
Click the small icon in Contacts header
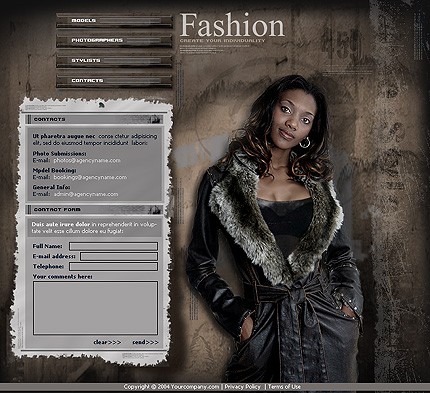pos(154,119)
